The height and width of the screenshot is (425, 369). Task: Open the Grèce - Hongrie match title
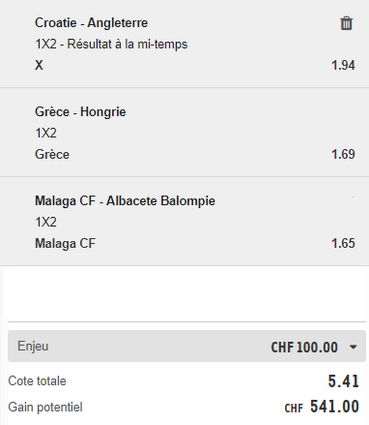[80, 112]
